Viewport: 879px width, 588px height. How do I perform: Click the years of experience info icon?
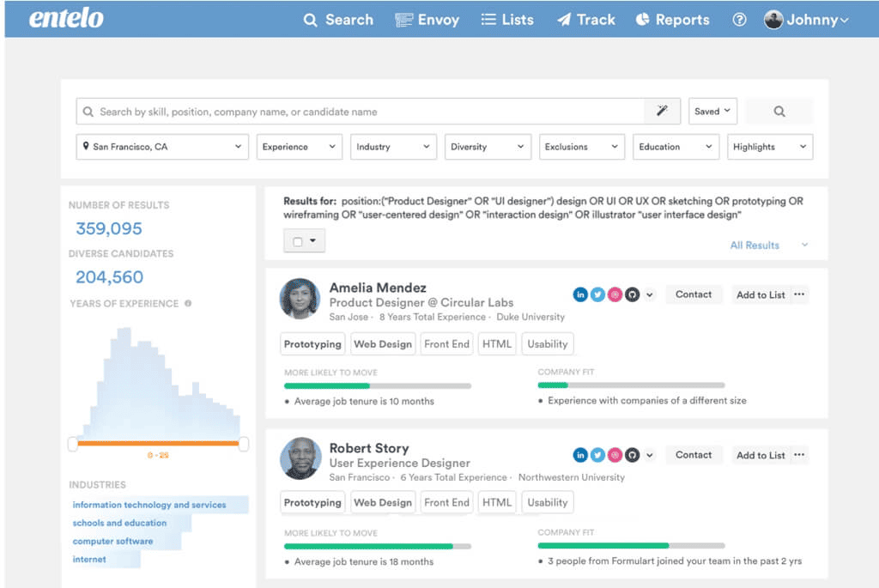[188, 304]
